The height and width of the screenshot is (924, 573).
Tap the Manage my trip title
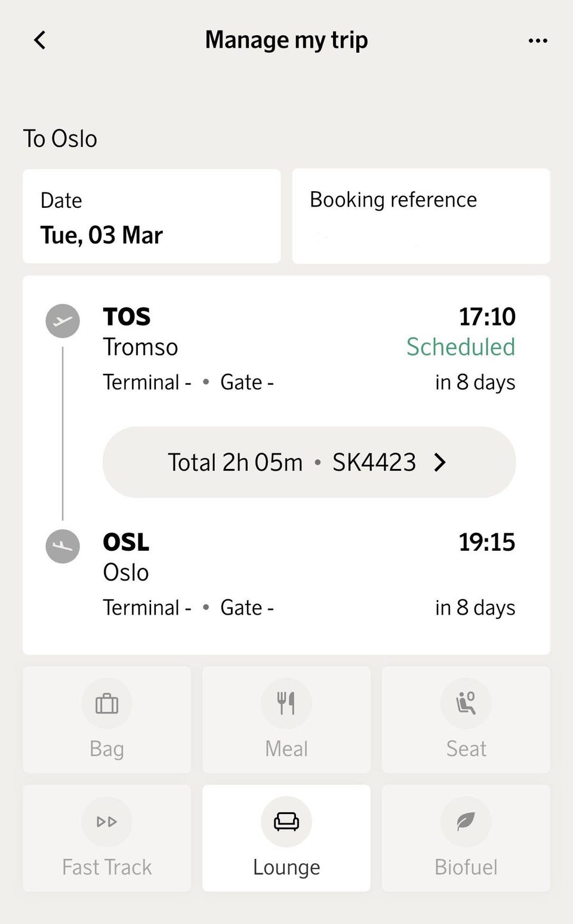286,40
